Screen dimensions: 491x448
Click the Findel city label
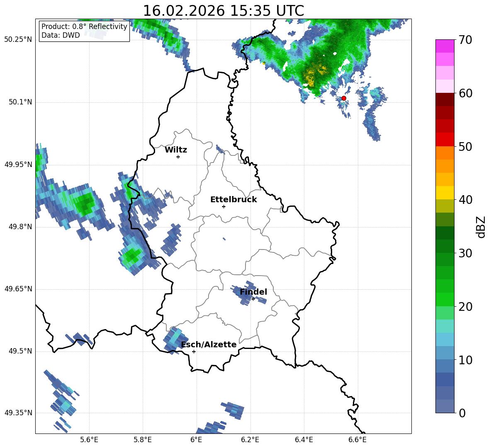point(253,292)
